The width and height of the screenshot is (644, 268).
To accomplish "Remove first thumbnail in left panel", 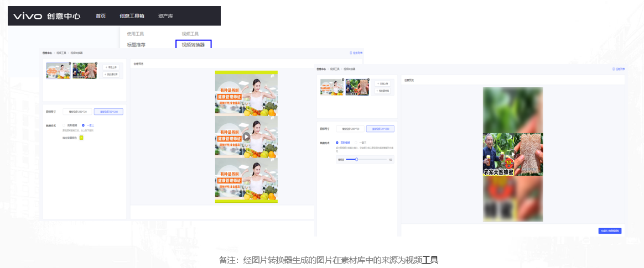I will point(70,64).
